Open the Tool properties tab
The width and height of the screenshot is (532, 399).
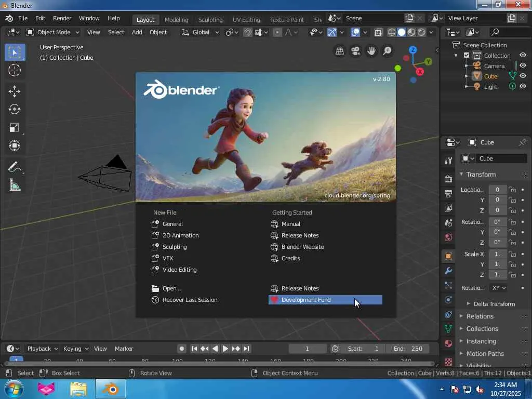coord(448,161)
